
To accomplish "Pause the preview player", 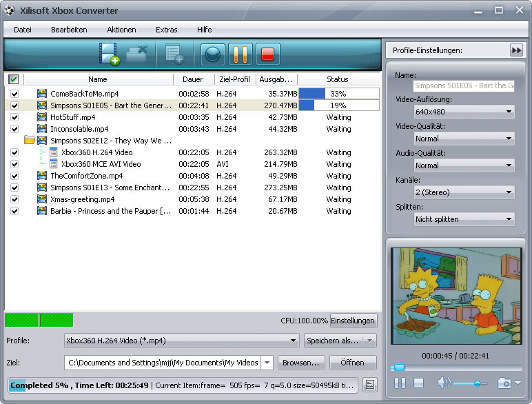I will pyautogui.click(x=400, y=383).
